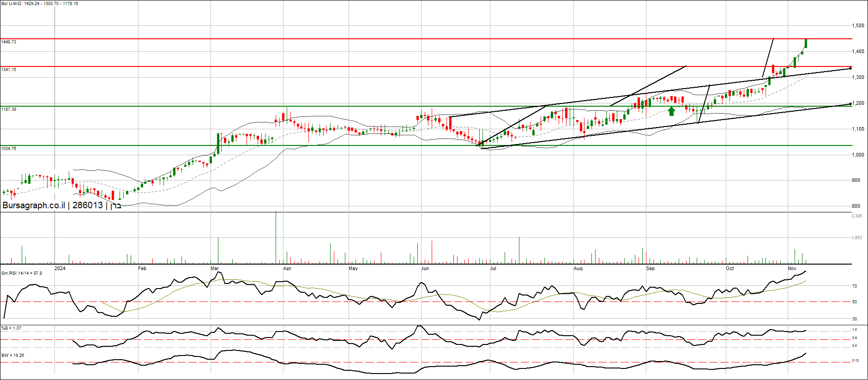The image size is (868, 380).
Task: Open the Bursagraph.co.il watermark link
Action: click(x=34, y=205)
